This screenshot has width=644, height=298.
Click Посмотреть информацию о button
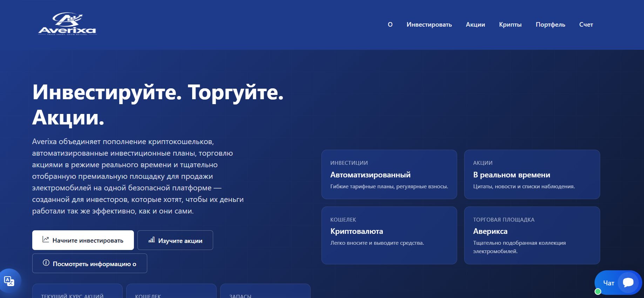(90, 263)
